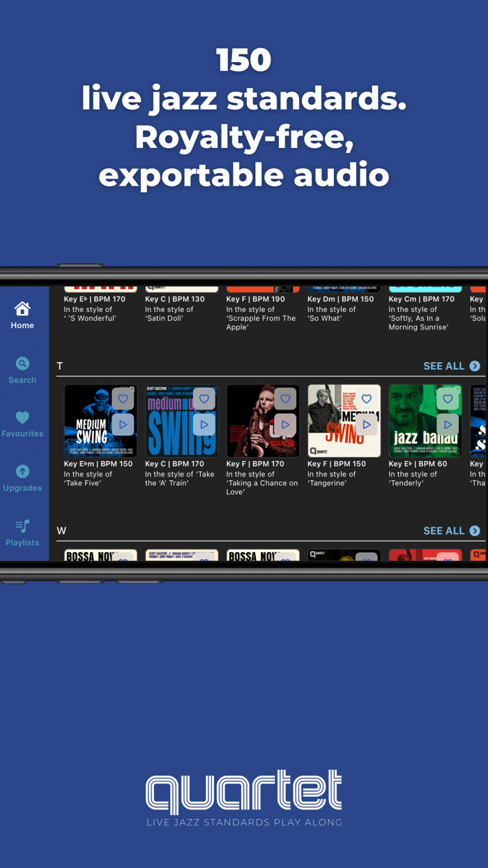Viewport: 488px width, 868px height.
Task: Click 'Key C | BPM 130' label
Action: (x=175, y=299)
